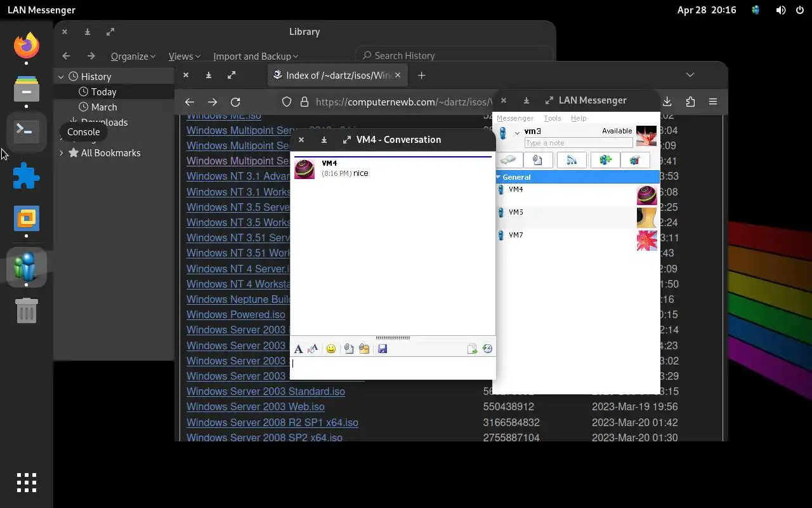Image resolution: width=812 pixels, height=508 pixels.
Task: Click the New Group icon in LAN Messenger
Action: (x=605, y=160)
